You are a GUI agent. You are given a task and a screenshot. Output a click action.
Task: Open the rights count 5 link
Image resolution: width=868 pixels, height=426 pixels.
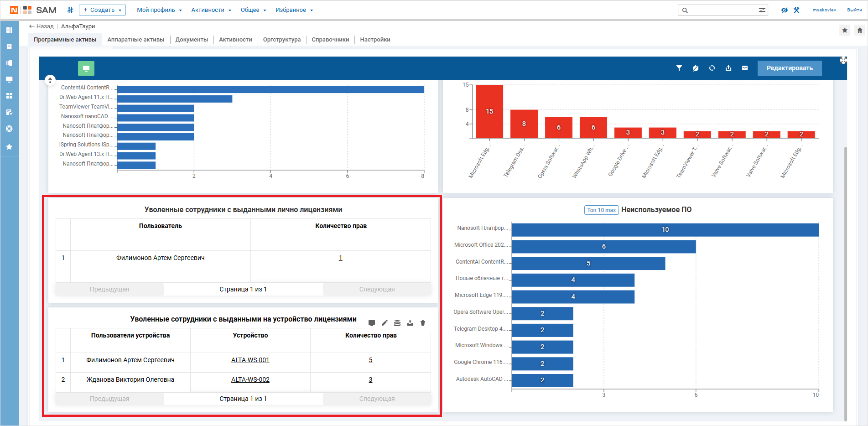click(371, 360)
